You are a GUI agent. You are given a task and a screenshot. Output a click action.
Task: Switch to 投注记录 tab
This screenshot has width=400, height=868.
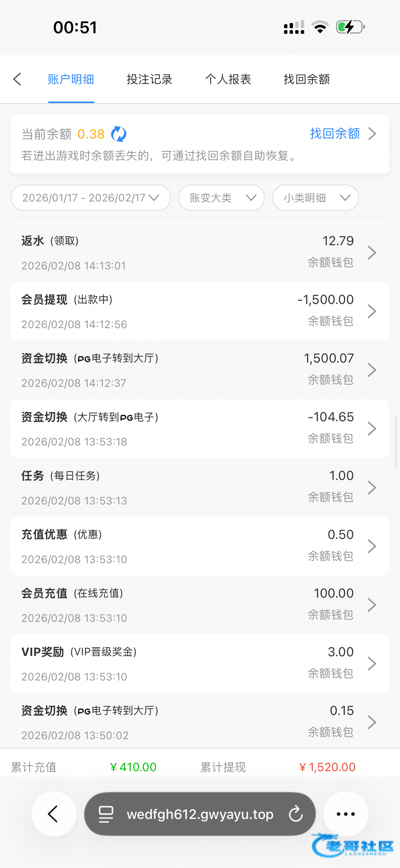tap(149, 79)
